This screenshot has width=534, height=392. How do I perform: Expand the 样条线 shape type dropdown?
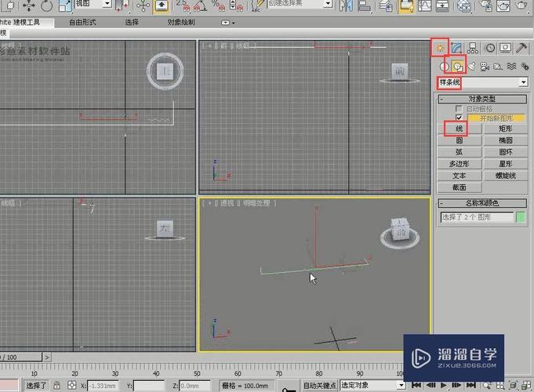coord(522,82)
